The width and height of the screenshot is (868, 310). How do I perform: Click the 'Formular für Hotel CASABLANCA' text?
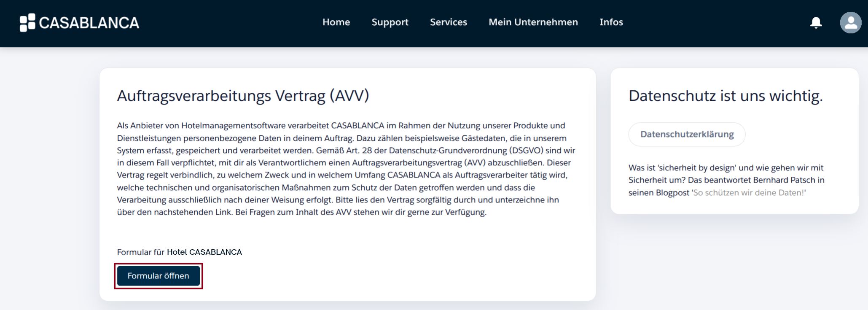(180, 252)
